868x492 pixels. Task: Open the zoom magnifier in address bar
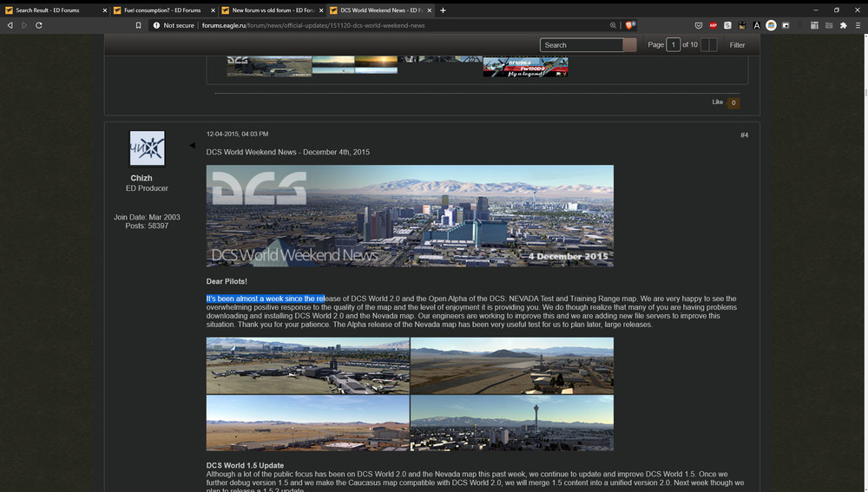click(613, 25)
